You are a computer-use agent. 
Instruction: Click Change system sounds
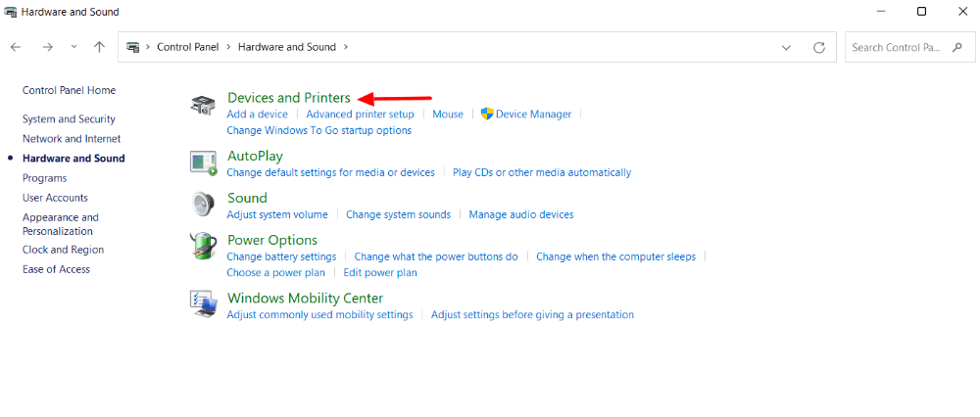(x=398, y=214)
